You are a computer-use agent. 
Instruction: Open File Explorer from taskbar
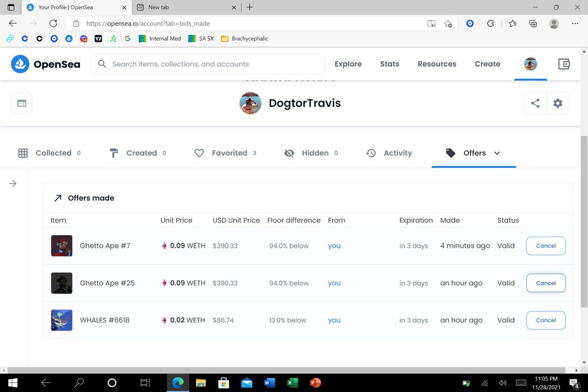(x=201, y=383)
